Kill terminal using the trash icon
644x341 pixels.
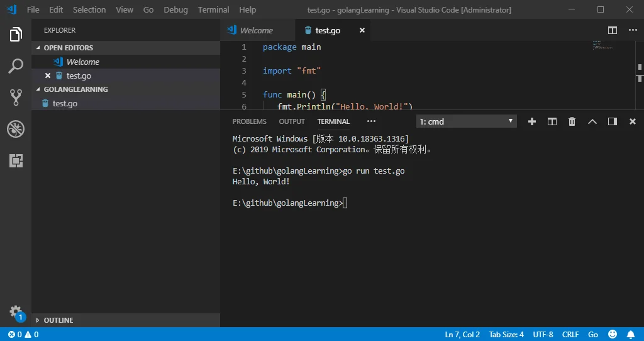pos(572,121)
